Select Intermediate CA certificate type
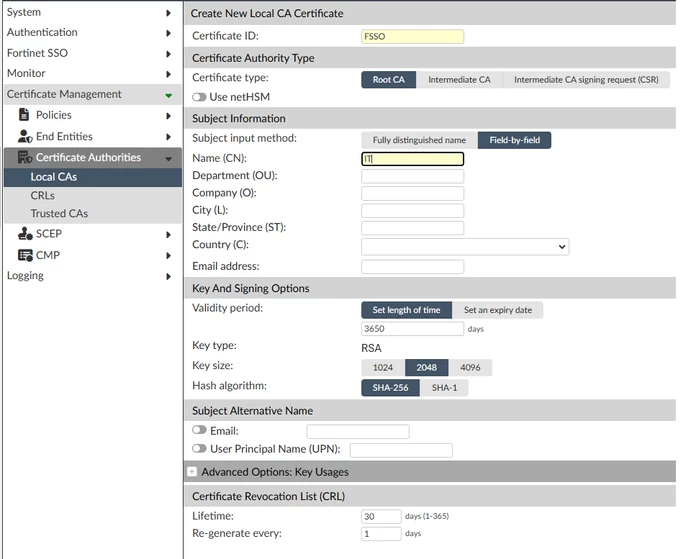This screenshot has height=559, width=691. [x=459, y=80]
